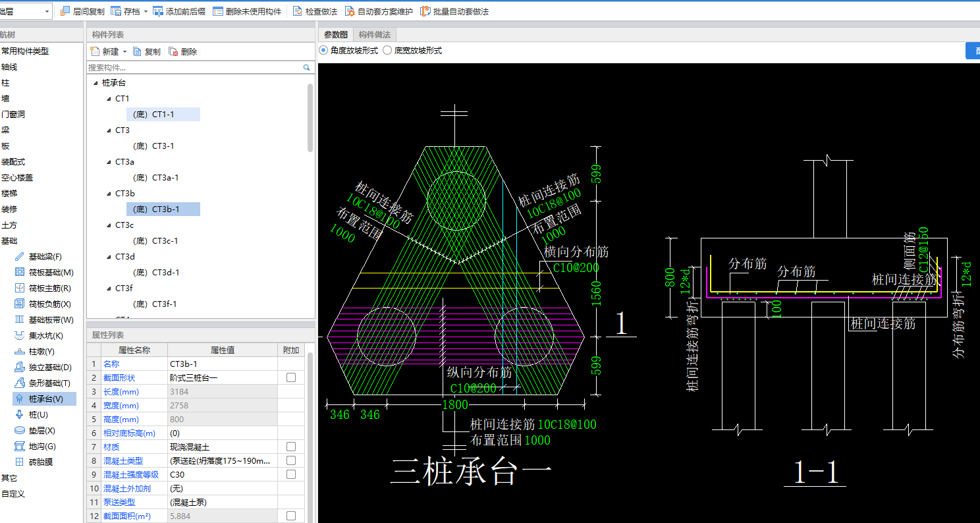Collapse the CT3b tree node

click(x=109, y=194)
